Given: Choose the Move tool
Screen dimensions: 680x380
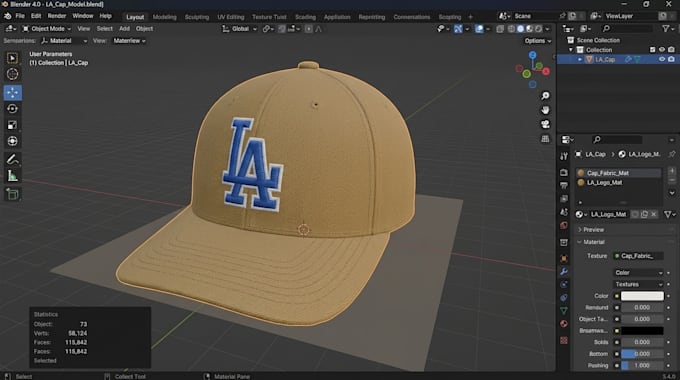Looking at the screenshot, I should [13, 93].
